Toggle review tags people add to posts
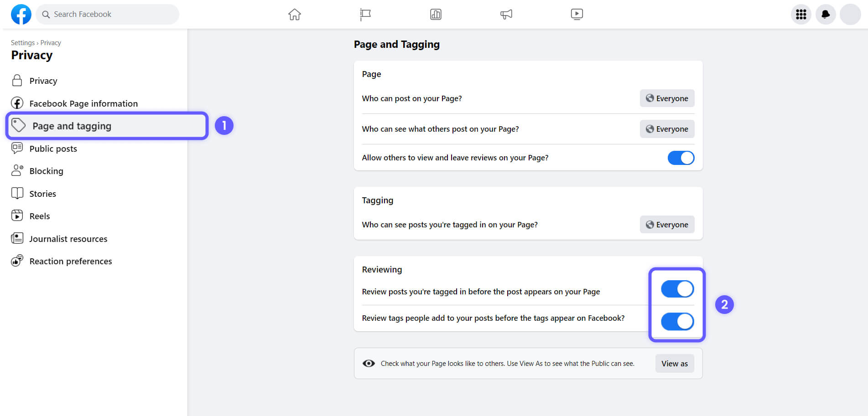 pyautogui.click(x=677, y=322)
